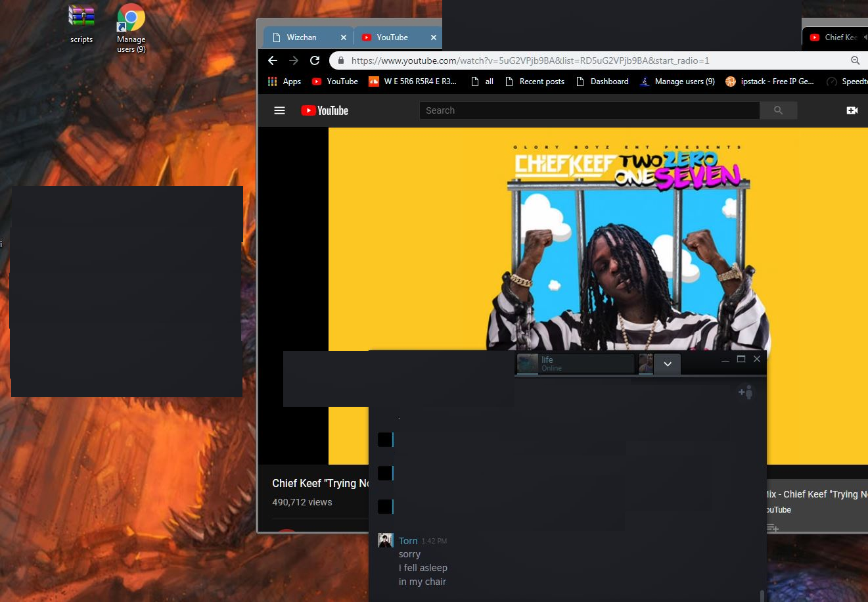Click the 1:42 PM message timestamp
This screenshot has height=602, width=868.
pyautogui.click(x=434, y=542)
